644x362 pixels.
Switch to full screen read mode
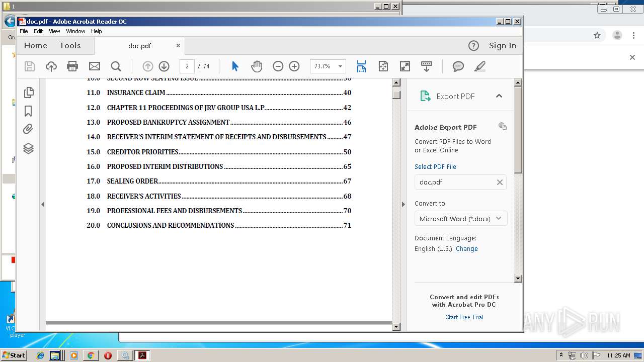(405, 66)
